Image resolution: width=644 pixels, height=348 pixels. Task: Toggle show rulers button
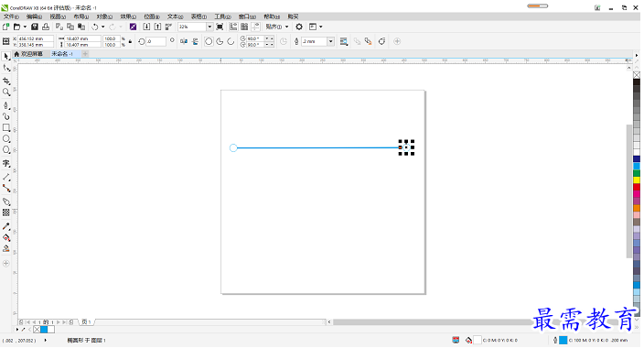pyautogui.click(x=233, y=27)
